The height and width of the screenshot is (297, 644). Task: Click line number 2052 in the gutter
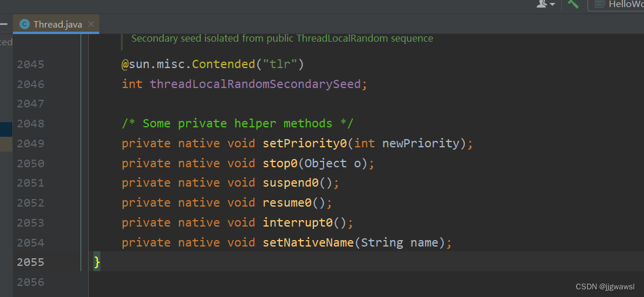(31, 203)
